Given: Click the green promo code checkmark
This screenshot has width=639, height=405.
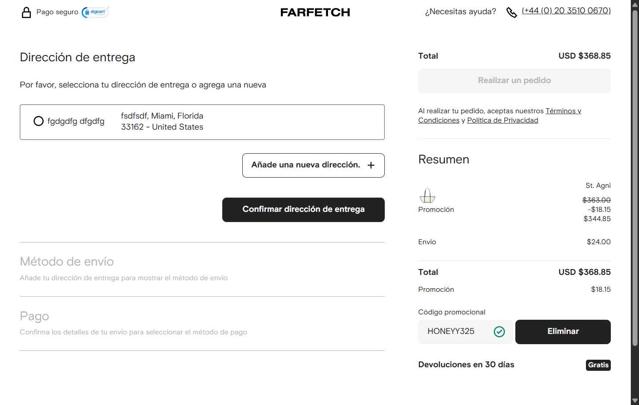Looking at the screenshot, I should [x=499, y=331].
